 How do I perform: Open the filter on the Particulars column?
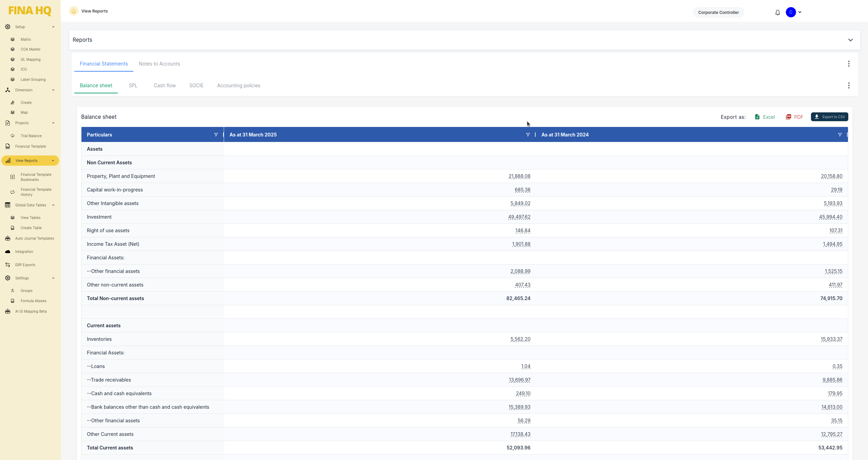click(216, 135)
